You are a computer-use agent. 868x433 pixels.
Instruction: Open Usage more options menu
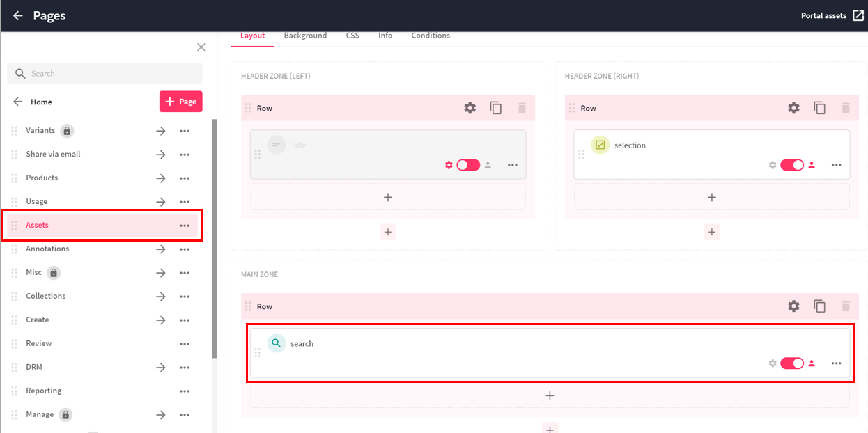click(185, 202)
